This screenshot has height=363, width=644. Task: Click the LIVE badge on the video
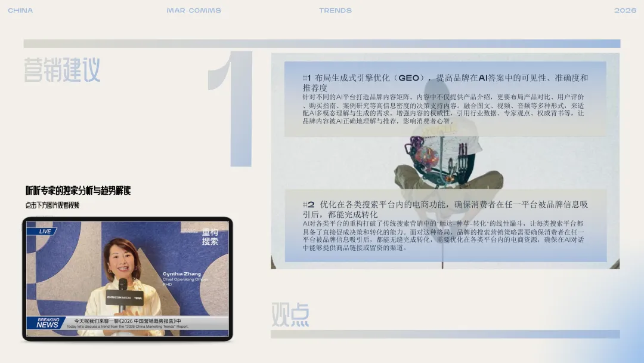(x=42, y=231)
